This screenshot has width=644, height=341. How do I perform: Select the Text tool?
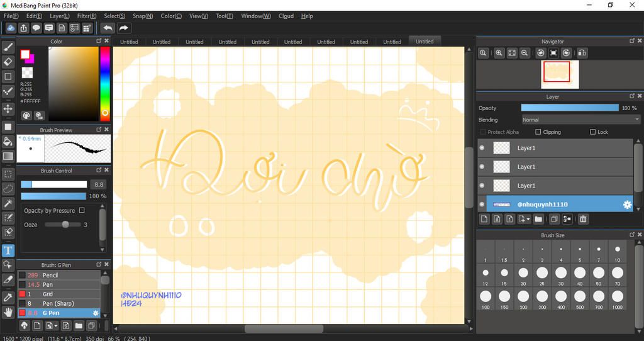point(8,250)
